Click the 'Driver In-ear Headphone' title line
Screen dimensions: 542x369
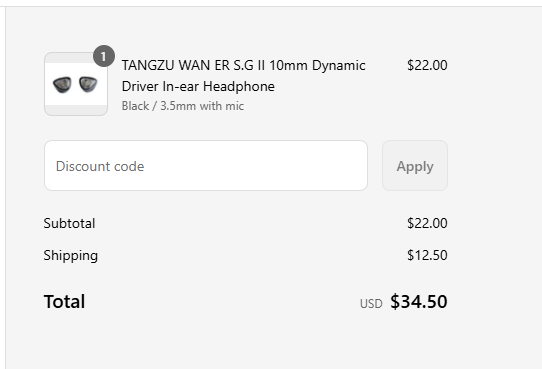click(198, 86)
